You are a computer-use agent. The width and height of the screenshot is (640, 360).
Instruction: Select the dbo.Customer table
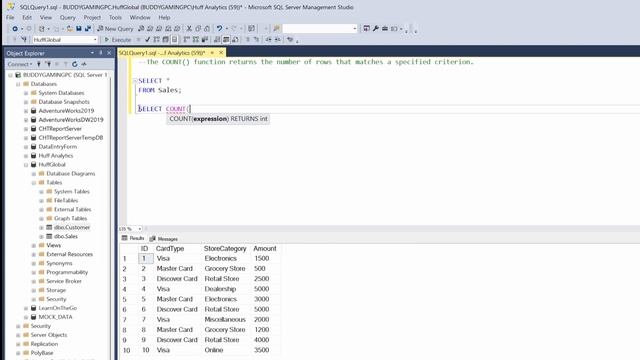tap(72, 227)
